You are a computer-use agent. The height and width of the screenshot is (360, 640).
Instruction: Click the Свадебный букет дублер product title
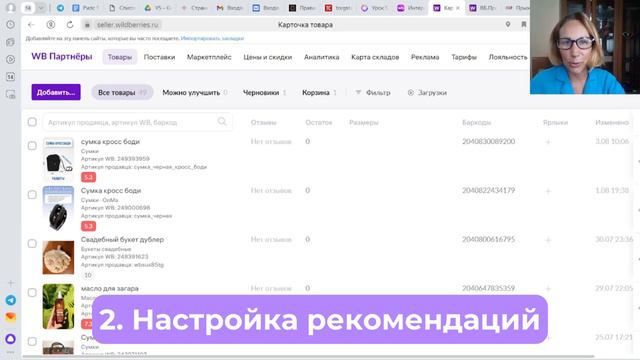[x=122, y=240]
